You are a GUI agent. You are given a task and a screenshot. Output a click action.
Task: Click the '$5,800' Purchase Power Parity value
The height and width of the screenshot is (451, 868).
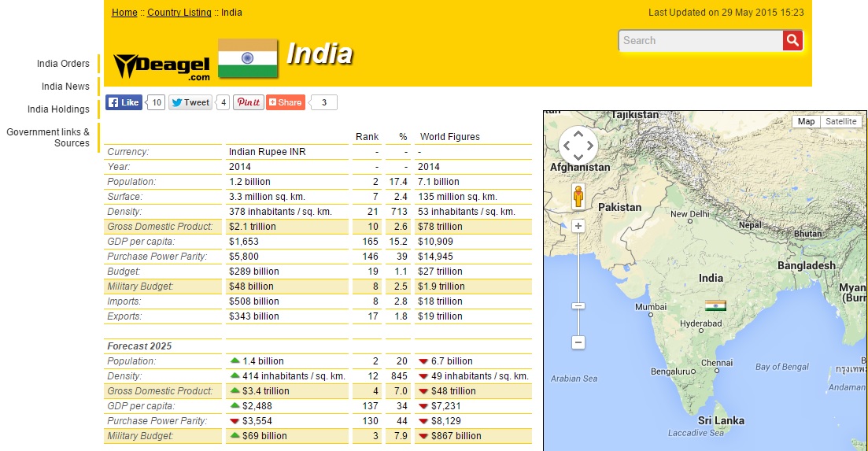coord(244,257)
